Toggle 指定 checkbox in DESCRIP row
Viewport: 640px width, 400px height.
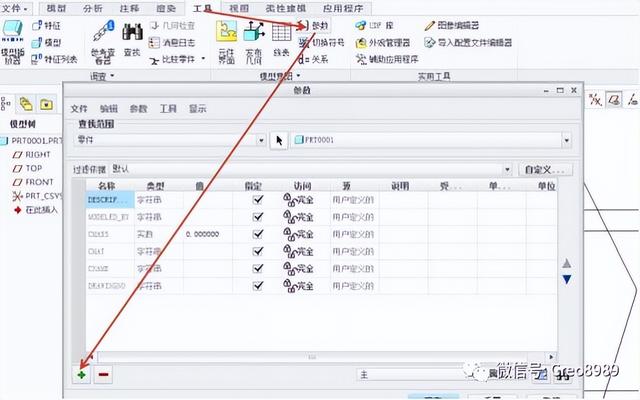pos(258,200)
